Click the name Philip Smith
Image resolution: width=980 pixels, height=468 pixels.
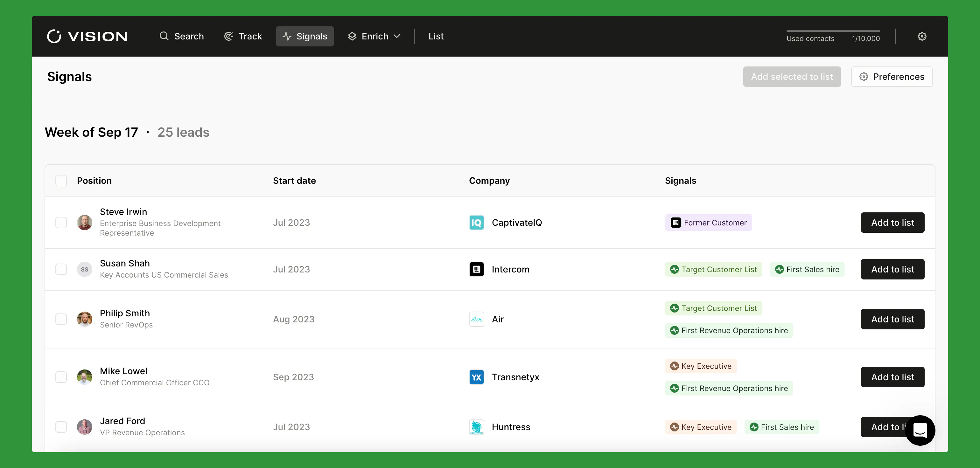click(125, 313)
